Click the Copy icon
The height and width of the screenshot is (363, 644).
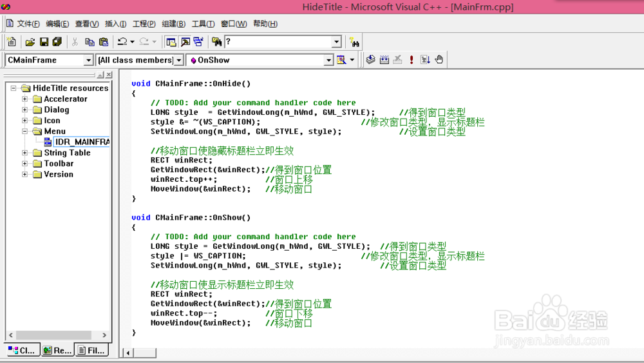pyautogui.click(x=90, y=42)
